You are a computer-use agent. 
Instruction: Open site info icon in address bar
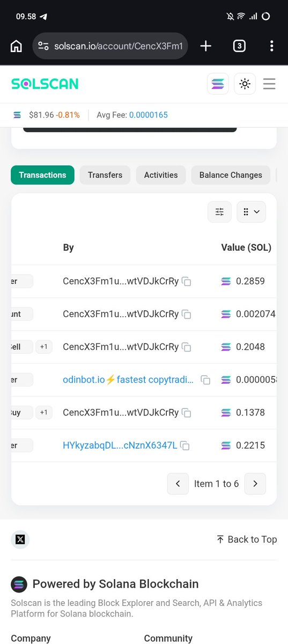43,46
